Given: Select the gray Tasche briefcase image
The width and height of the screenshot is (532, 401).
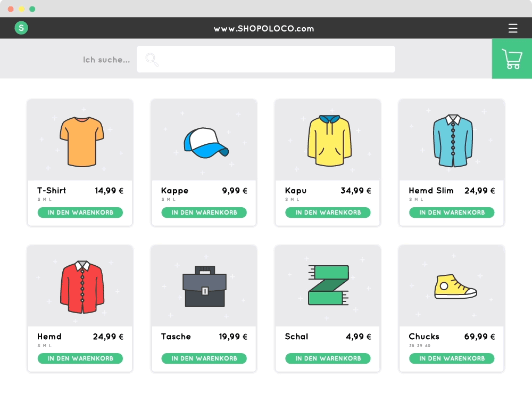Looking at the screenshot, I should coord(204,288).
